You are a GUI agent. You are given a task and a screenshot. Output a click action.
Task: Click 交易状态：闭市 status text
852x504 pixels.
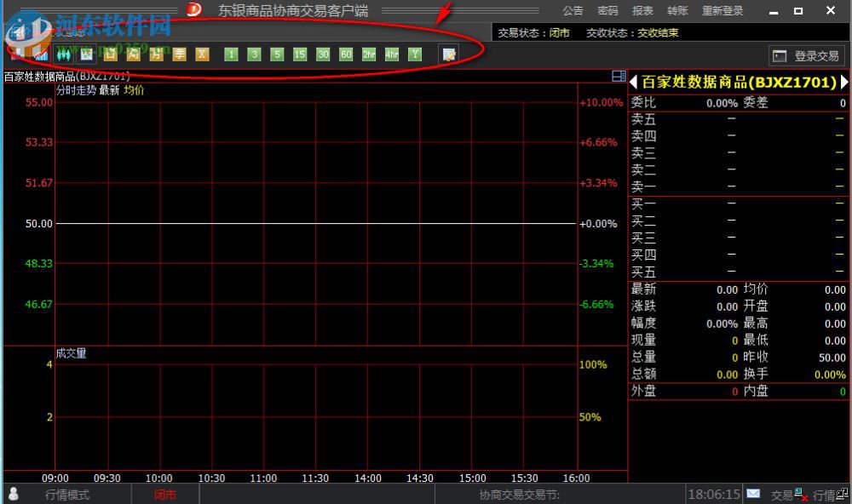click(533, 33)
